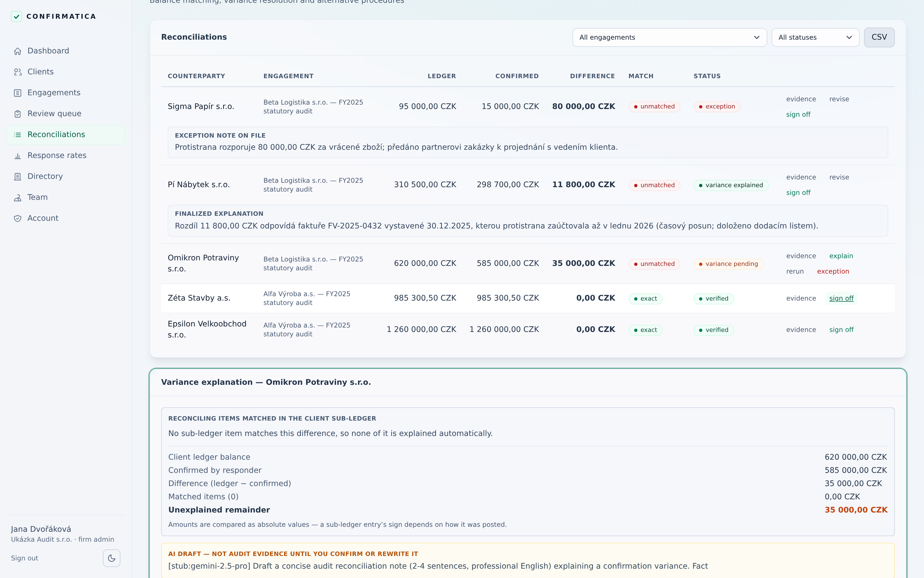Click the Directory building icon
Image resolution: width=924 pixels, height=578 pixels.
[18, 177]
